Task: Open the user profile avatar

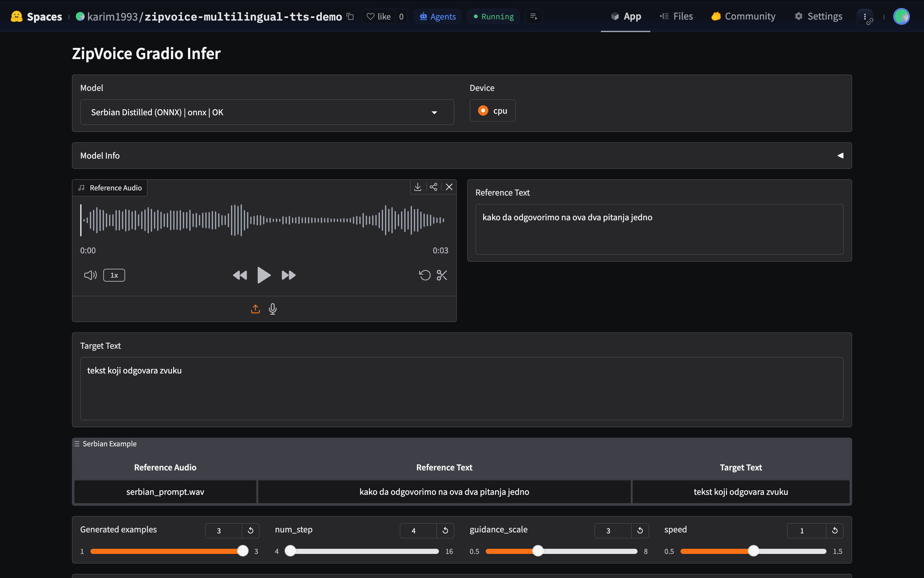Action: click(x=902, y=16)
